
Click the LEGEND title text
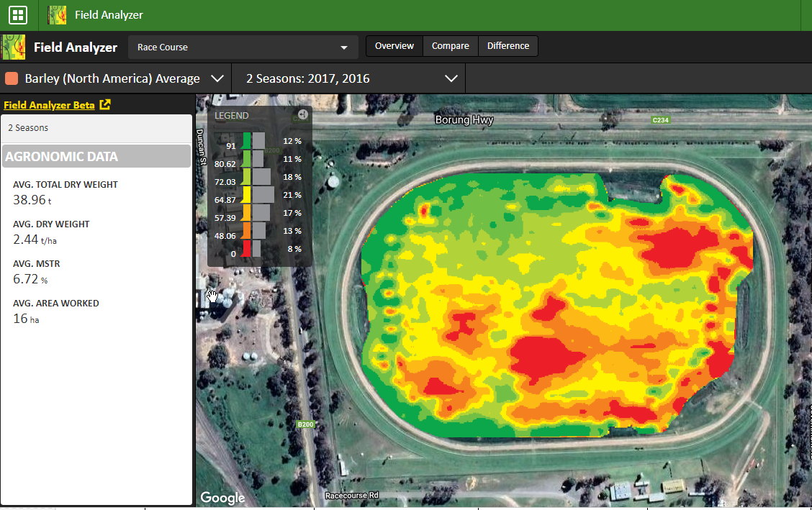[232, 115]
